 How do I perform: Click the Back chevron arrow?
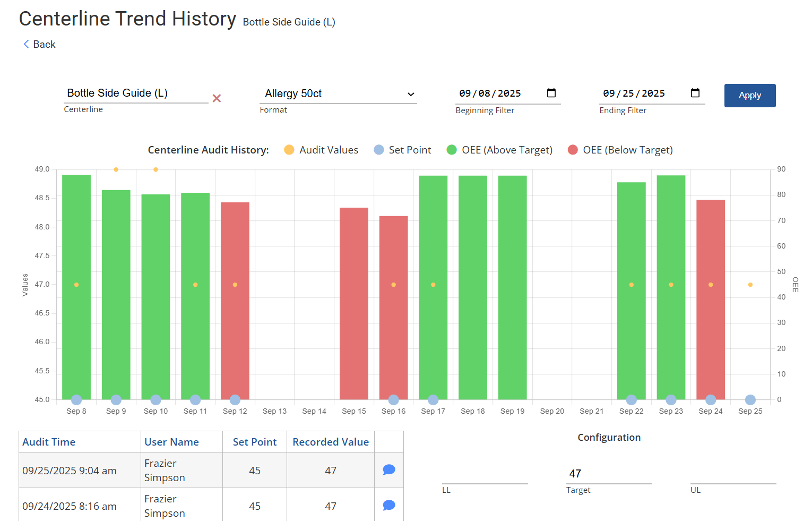(x=26, y=44)
